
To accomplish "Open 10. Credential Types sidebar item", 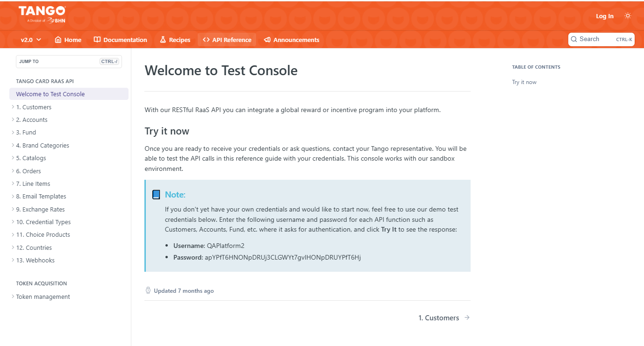I will tap(43, 222).
